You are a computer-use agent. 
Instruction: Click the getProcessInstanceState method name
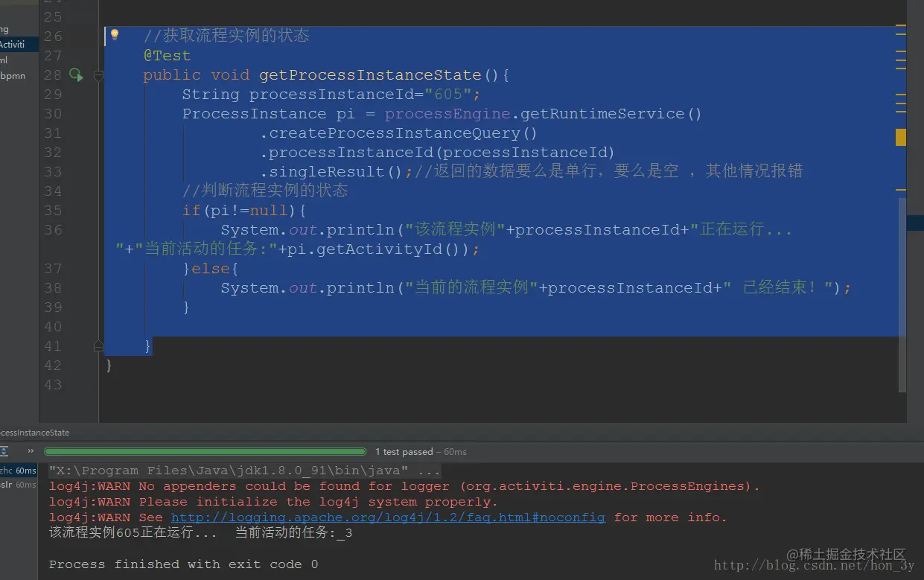tap(370, 75)
